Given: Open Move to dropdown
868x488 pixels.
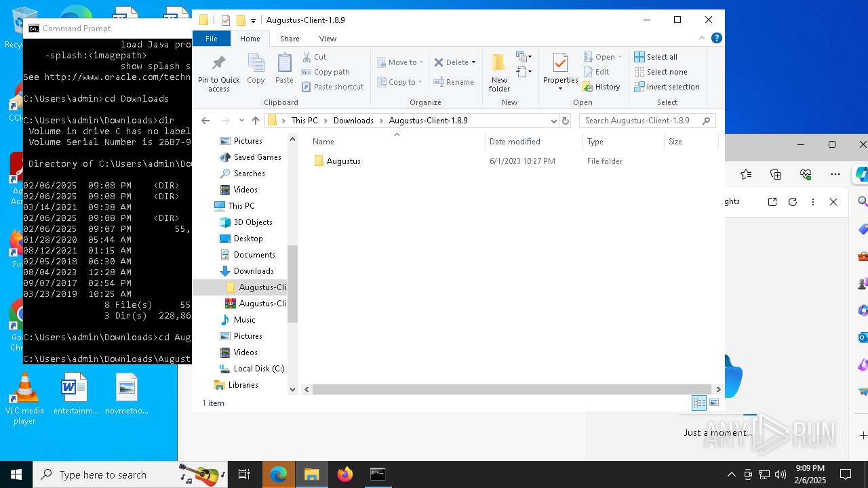Looking at the screenshot, I should pyautogui.click(x=400, y=62).
